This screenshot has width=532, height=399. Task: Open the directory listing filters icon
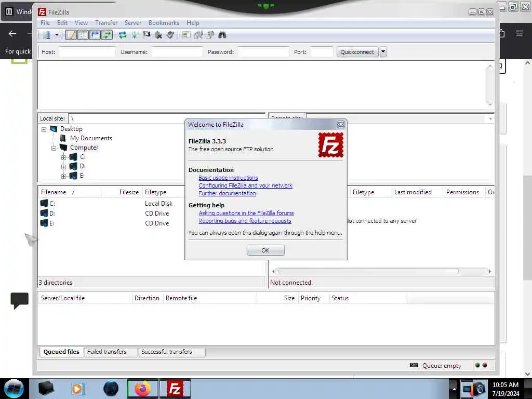click(186, 35)
